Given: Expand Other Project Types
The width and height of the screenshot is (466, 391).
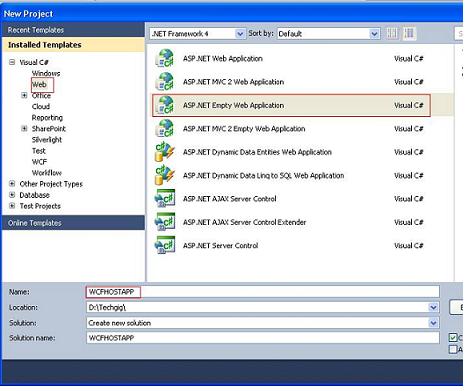Looking at the screenshot, I should [x=12, y=184].
